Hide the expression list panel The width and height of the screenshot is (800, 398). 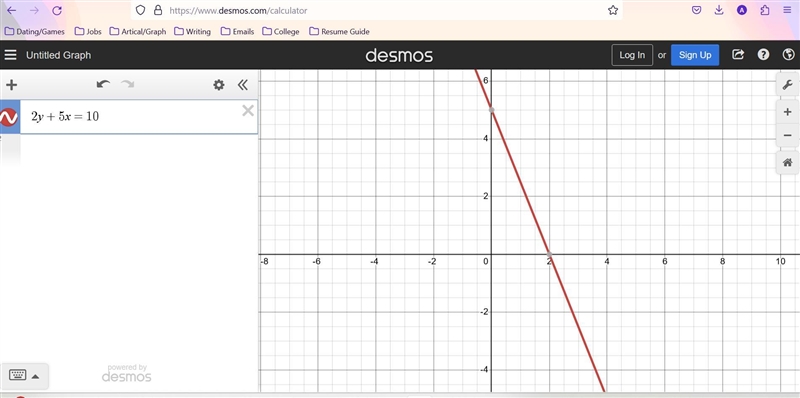point(243,85)
